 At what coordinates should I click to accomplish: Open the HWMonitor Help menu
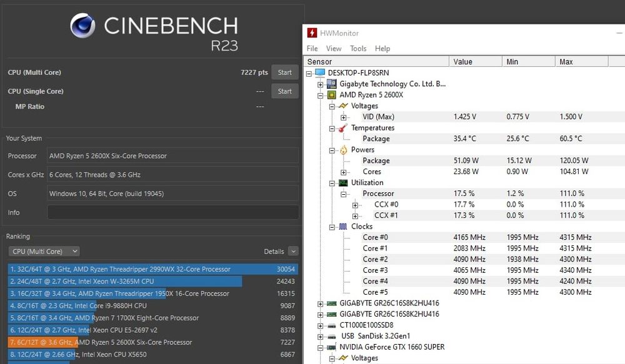(382, 49)
